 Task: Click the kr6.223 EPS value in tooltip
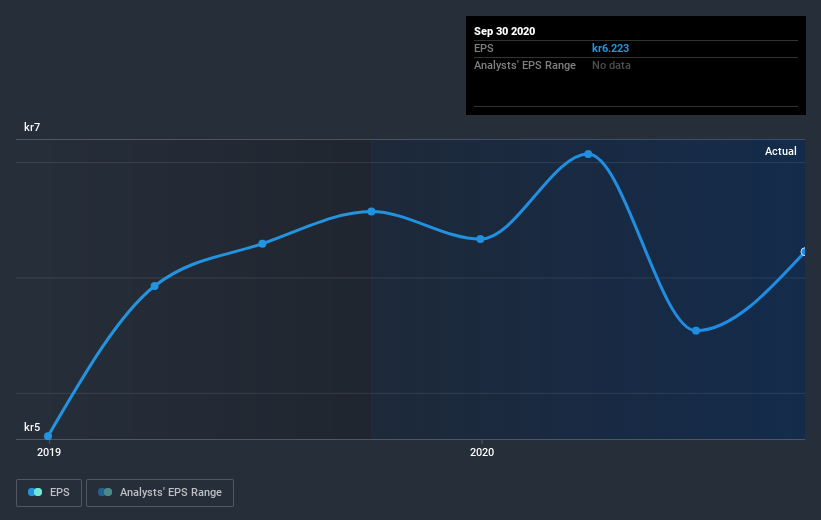tap(611, 48)
